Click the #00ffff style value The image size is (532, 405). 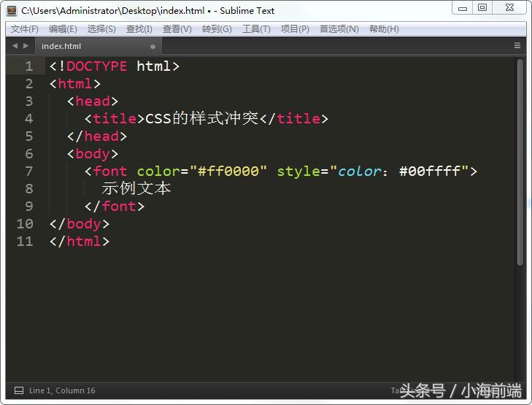point(430,171)
